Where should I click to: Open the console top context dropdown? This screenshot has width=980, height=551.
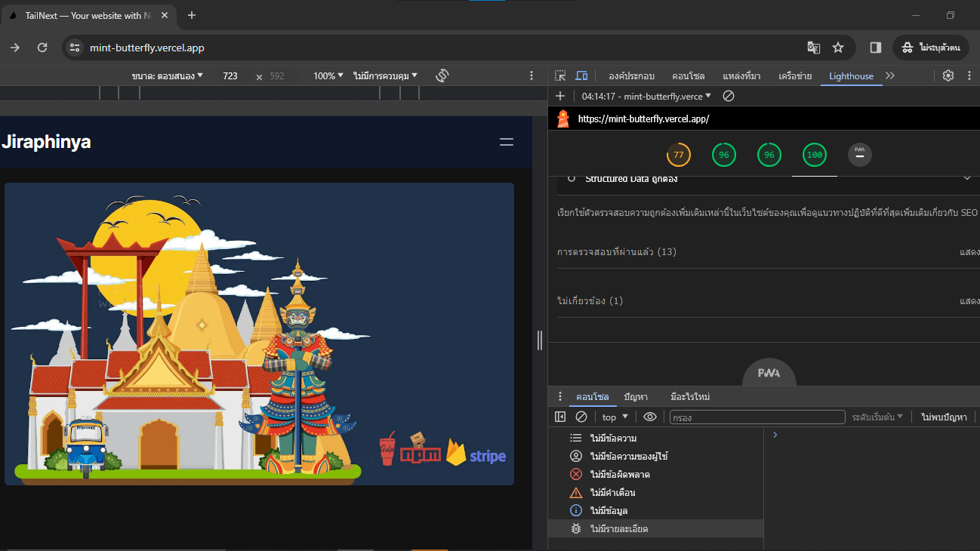(x=614, y=417)
